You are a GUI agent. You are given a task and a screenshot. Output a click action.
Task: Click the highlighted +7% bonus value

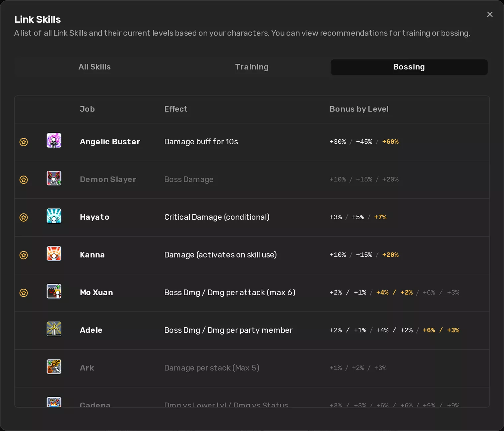380,217
